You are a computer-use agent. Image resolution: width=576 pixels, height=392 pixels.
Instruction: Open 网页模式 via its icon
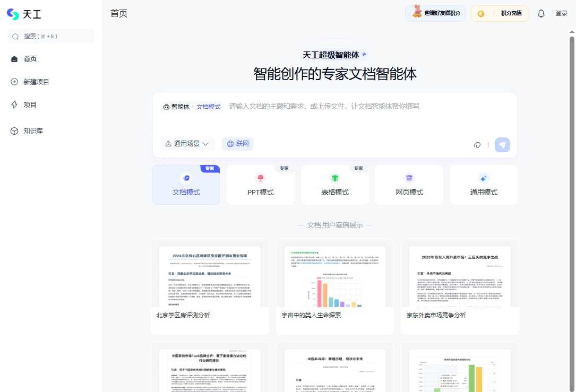[409, 179]
